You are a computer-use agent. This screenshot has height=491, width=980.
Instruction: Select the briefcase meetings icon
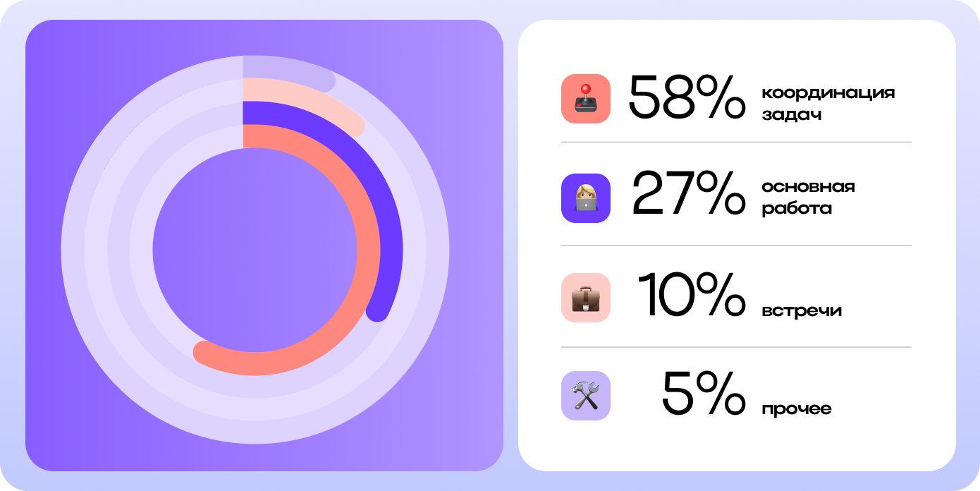586,298
